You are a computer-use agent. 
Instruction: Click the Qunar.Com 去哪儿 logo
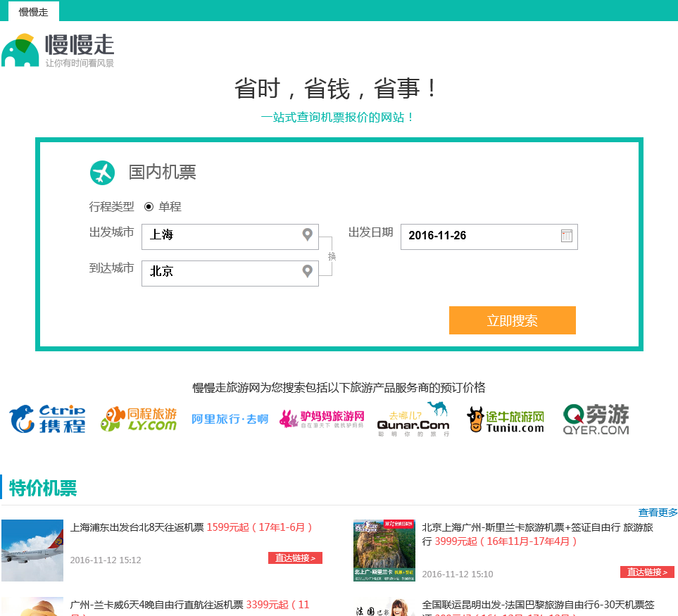413,420
